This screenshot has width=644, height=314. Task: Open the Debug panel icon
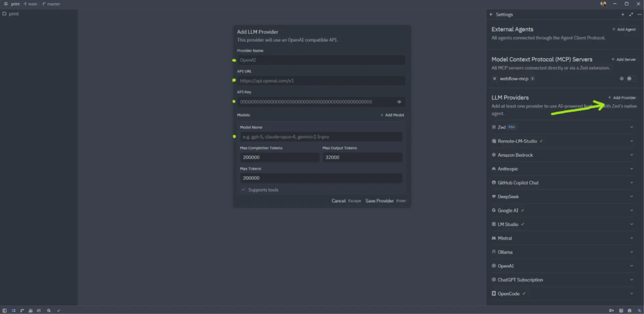click(630, 311)
